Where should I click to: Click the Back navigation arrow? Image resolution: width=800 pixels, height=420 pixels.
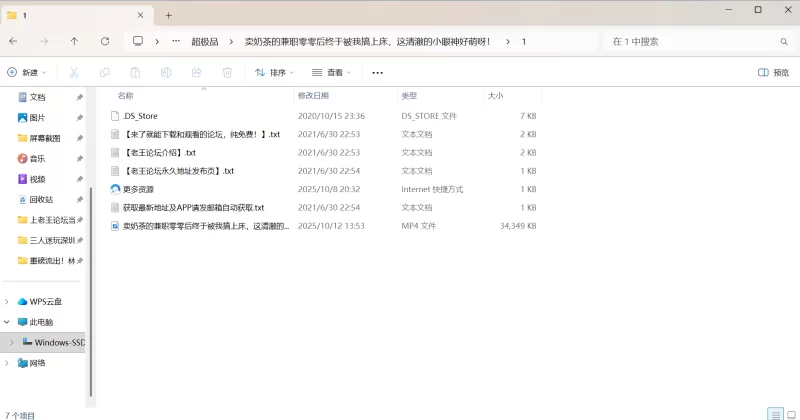(x=13, y=41)
